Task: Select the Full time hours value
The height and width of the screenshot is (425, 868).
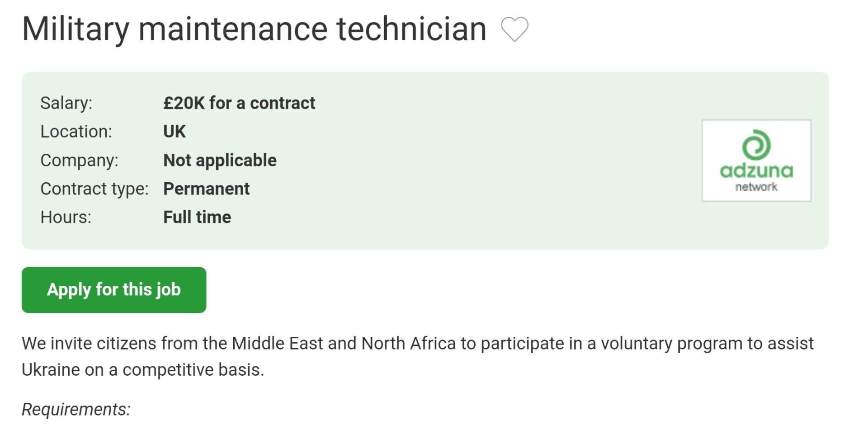Action: coord(197,217)
